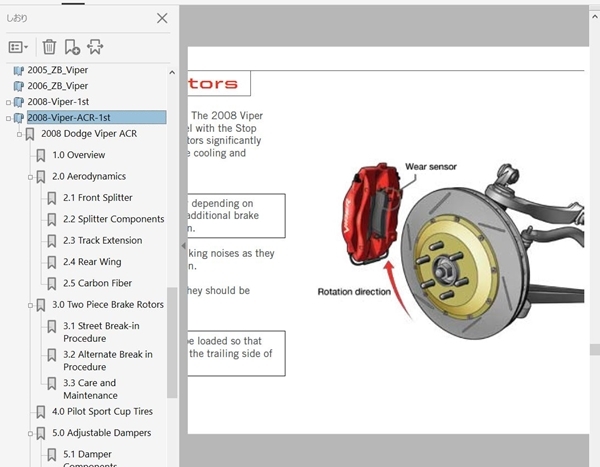Viewport: 600px width, 467px height.
Task: Open the 2008 Dodge Viper ACR bookmark
Action: point(89,134)
